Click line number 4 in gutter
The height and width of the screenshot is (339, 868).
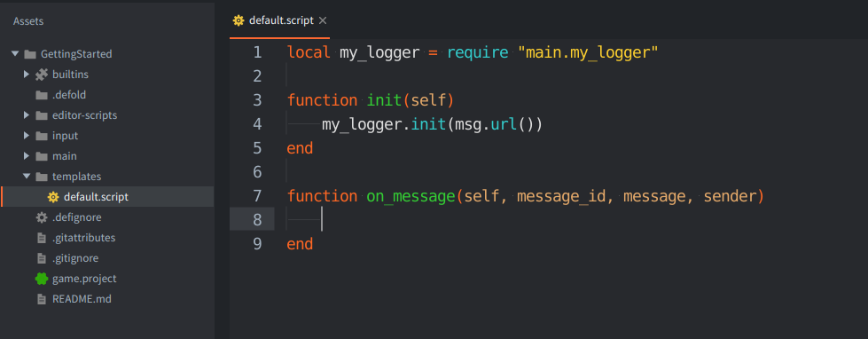pyautogui.click(x=257, y=124)
